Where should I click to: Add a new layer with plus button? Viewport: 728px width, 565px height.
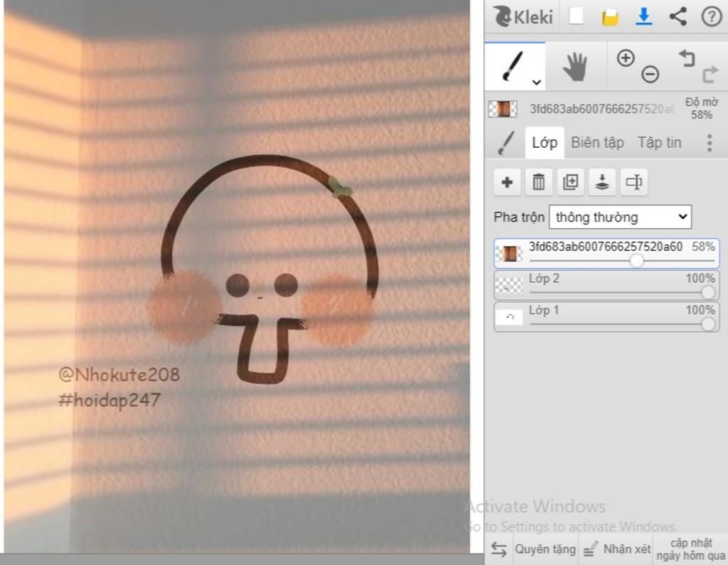tap(507, 182)
